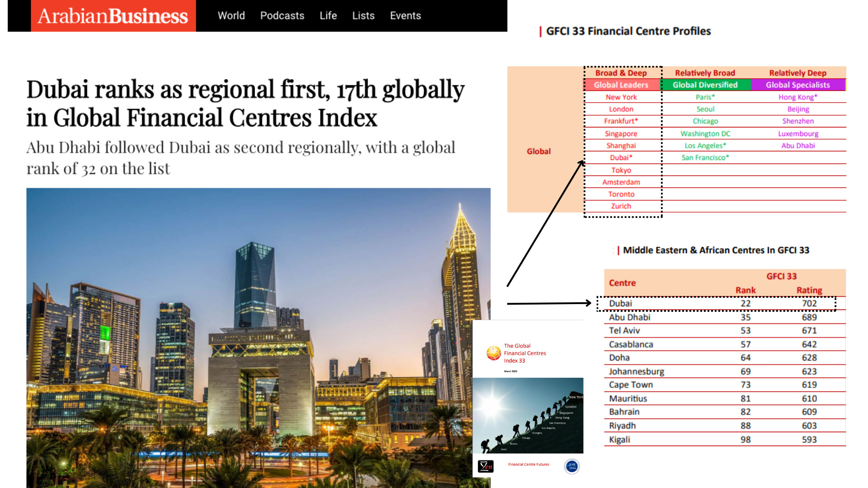Screen dimensions: 868x488
Task: Select 'Hong Kong*' in Global Specialists list
Action: (798, 97)
